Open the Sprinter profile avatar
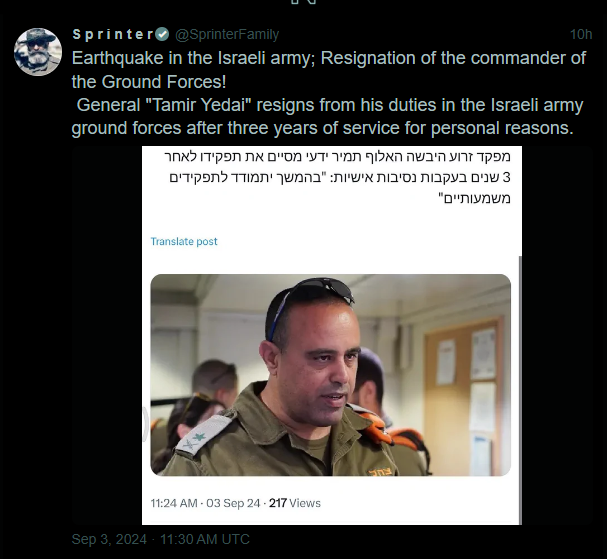The image size is (607, 559). pos(38,52)
